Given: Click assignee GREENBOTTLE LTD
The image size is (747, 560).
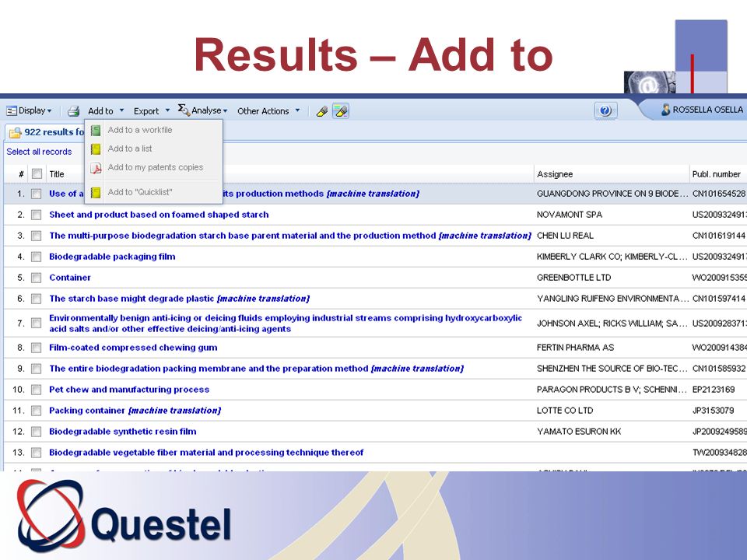Looking at the screenshot, I should [573, 278].
